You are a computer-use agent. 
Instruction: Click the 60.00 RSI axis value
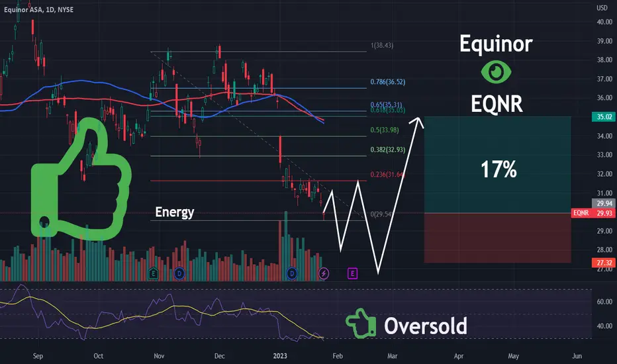[604, 302]
